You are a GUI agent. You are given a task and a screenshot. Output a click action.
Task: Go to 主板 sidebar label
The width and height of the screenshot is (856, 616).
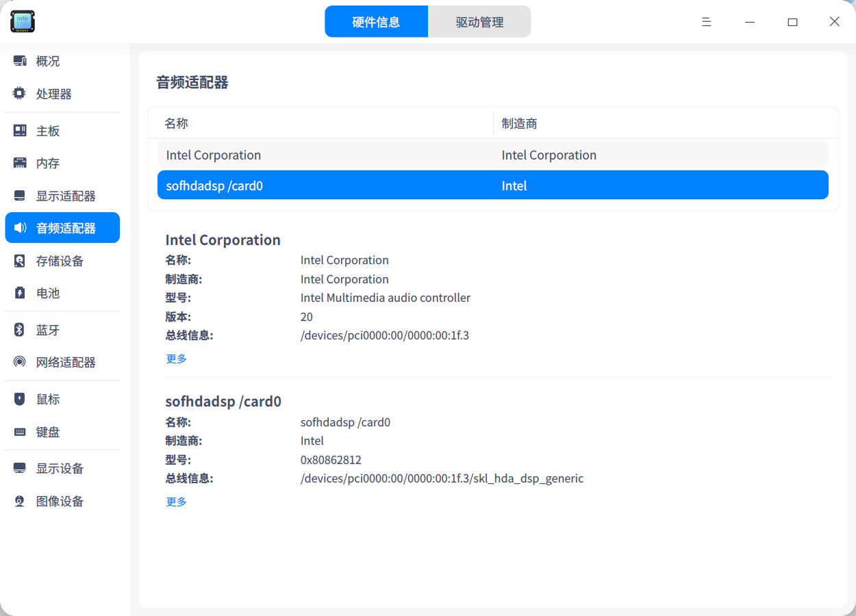(48, 131)
